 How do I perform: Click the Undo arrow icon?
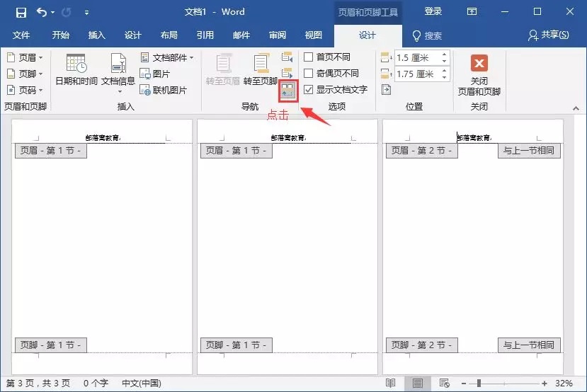[41, 12]
